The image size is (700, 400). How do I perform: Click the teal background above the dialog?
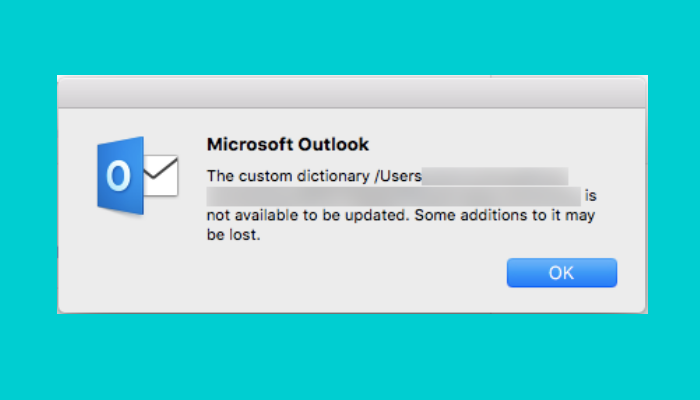pos(350,35)
